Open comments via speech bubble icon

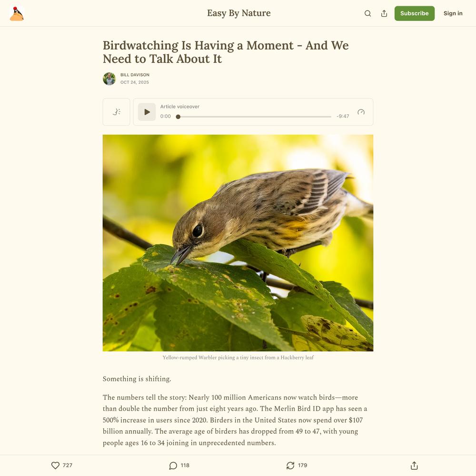point(173,466)
